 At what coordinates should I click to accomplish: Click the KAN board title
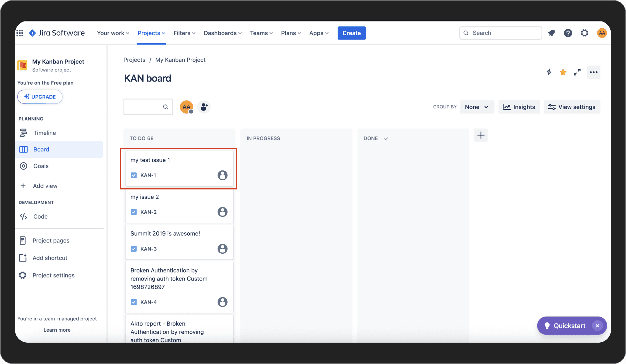point(148,78)
